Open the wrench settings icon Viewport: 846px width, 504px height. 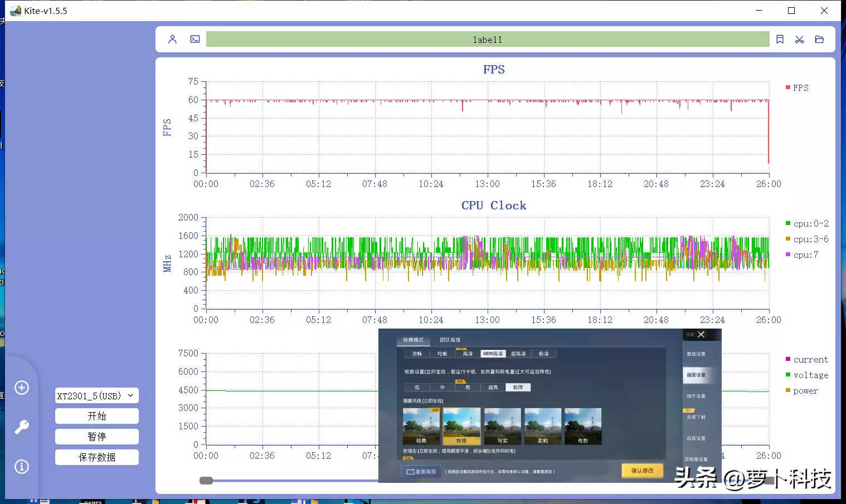pos(22,427)
